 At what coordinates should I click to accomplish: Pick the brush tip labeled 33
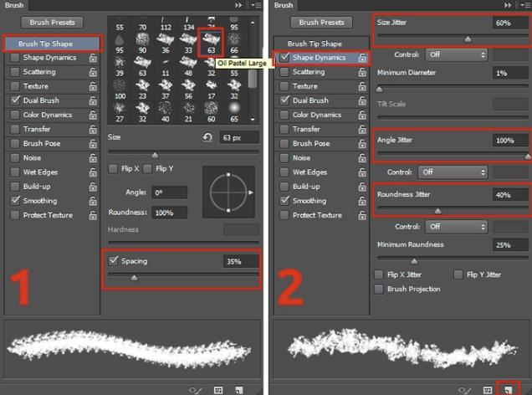pyautogui.click(x=188, y=43)
